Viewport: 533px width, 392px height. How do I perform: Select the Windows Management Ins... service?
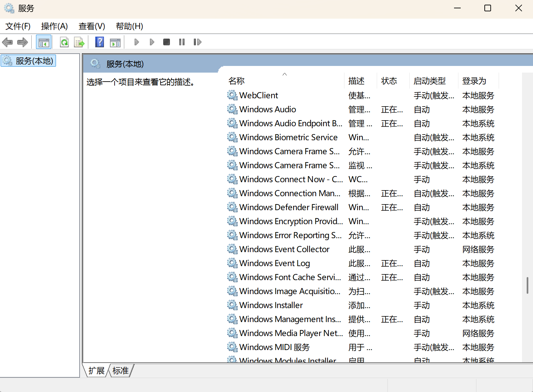(290, 319)
